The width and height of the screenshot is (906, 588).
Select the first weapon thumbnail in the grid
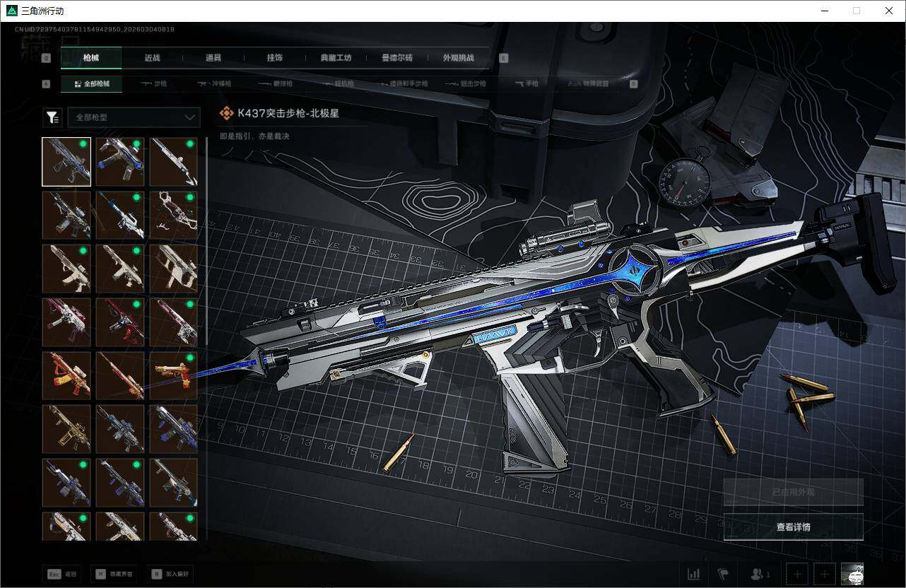[66, 161]
